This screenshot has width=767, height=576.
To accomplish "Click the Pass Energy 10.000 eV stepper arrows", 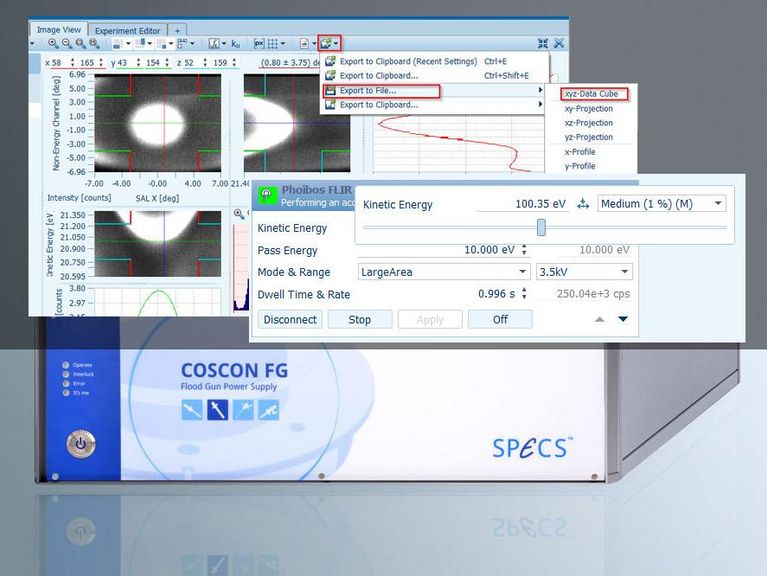I will (x=524, y=250).
